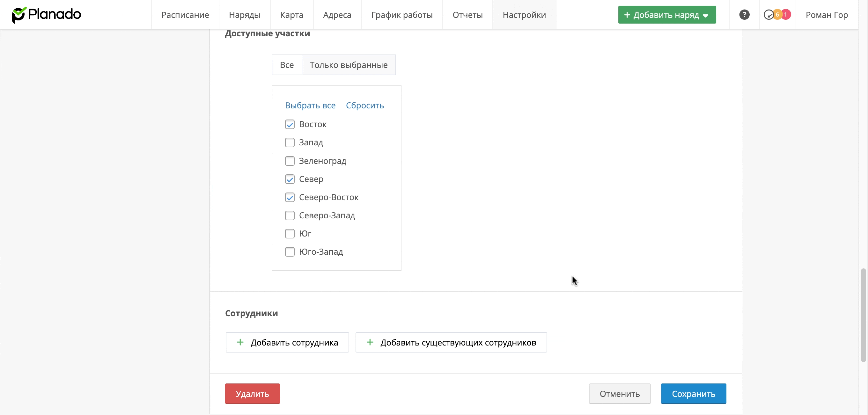Click the red notification badge 1
Viewport: 868px width, 415px height.
click(x=786, y=14)
